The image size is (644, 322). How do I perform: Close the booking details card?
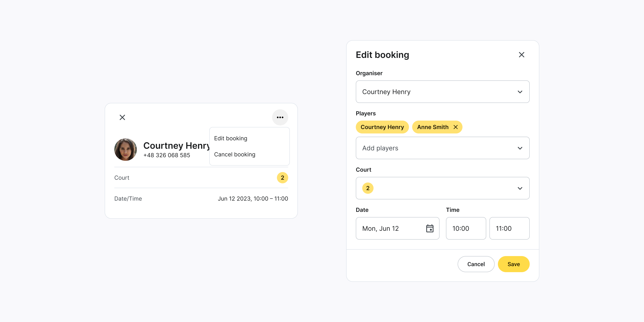pos(122,117)
